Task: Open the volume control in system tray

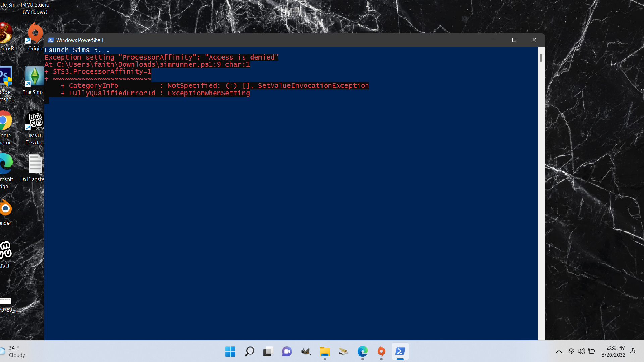Action: pyautogui.click(x=581, y=351)
